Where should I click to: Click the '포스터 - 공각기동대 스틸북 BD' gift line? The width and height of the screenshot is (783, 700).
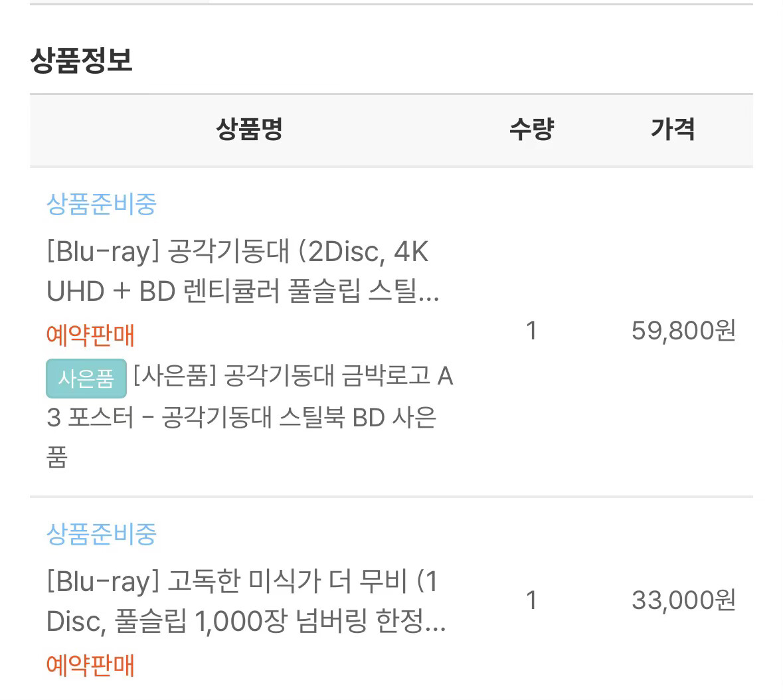pyautogui.click(x=226, y=417)
